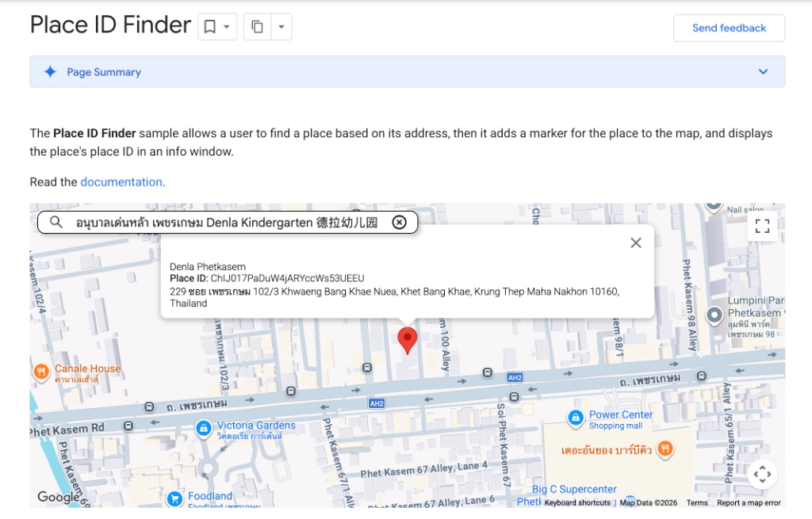
Task: Click inside the Denla Kindergarten search field
Action: click(x=227, y=223)
